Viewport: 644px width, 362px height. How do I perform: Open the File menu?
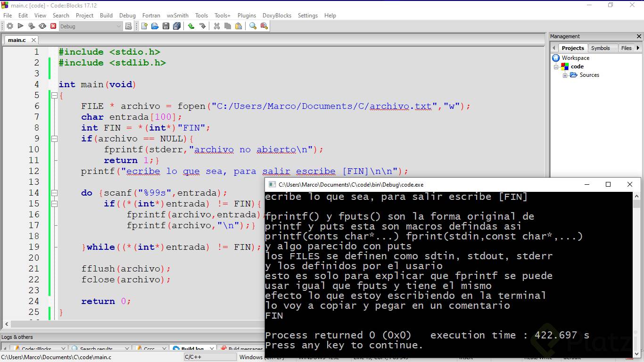(8, 16)
